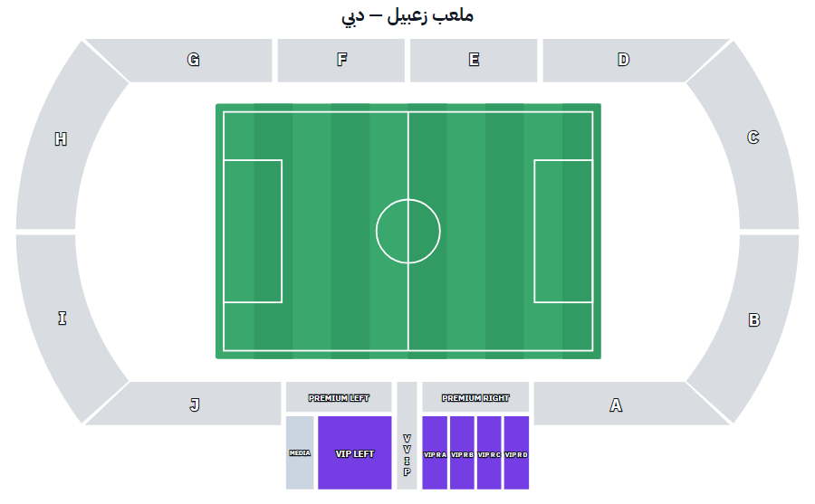Select the vertical VVIP section
Viewport: 815px width, 504px height.
point(407,435)
